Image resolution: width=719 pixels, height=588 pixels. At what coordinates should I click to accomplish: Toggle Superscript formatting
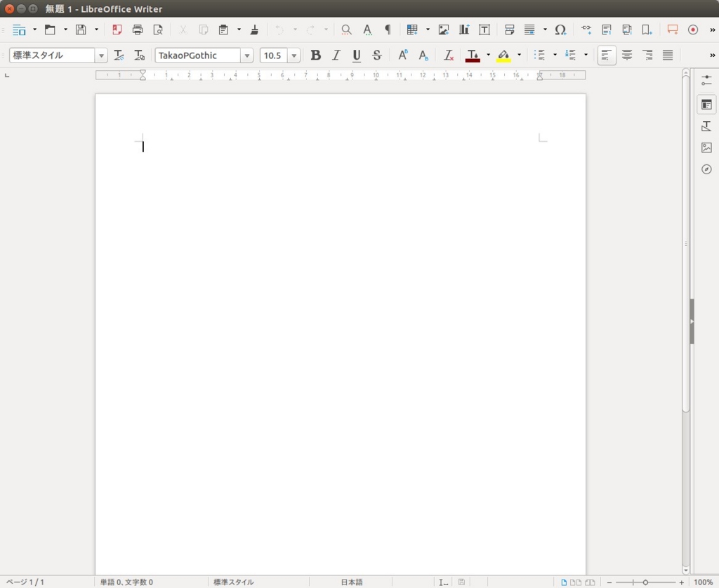(x=403, y=55)
